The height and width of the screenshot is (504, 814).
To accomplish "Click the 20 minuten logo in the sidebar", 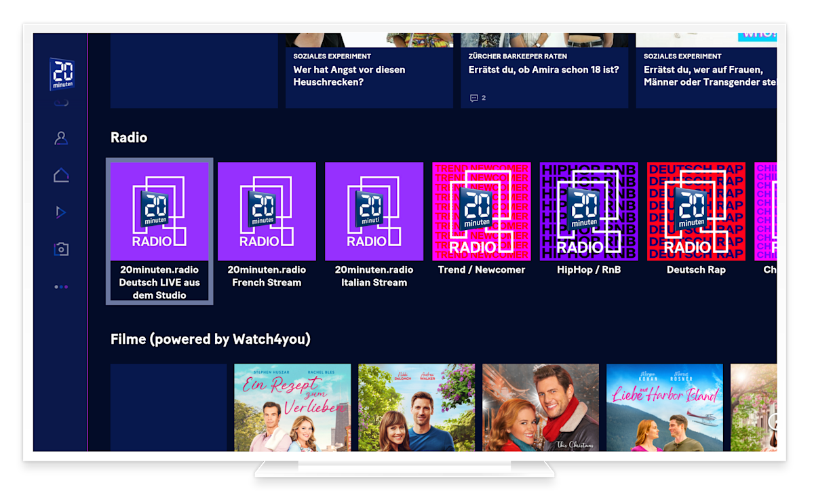I will tap(61, 74).
